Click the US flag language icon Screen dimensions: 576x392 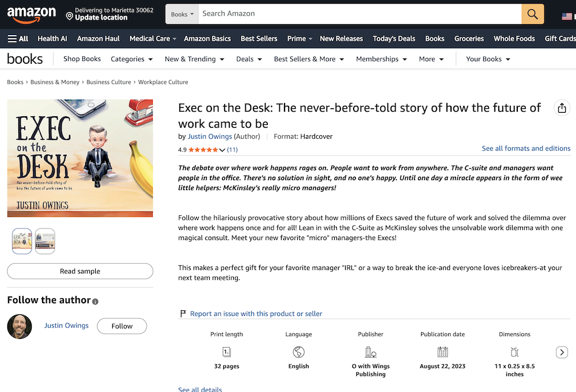pos(567,16)
